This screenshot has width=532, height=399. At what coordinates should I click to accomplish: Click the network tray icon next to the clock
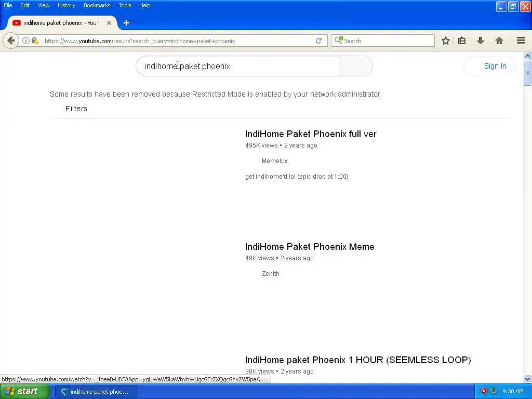point(494,391)
